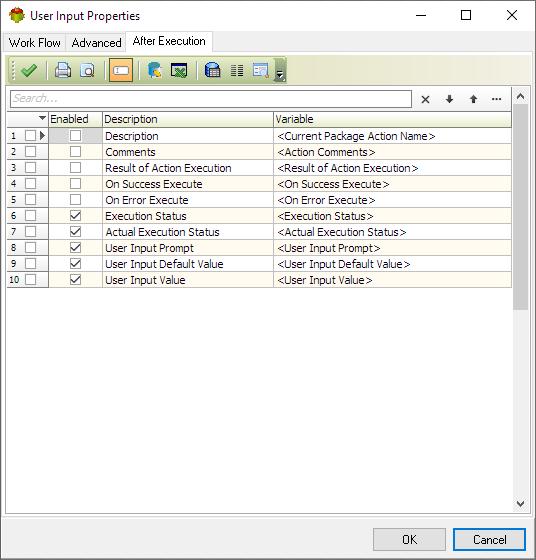This screenshot has width=536, height=560.
Task: Open print preview with the magnifier icon
Action: tap(87, 70)
